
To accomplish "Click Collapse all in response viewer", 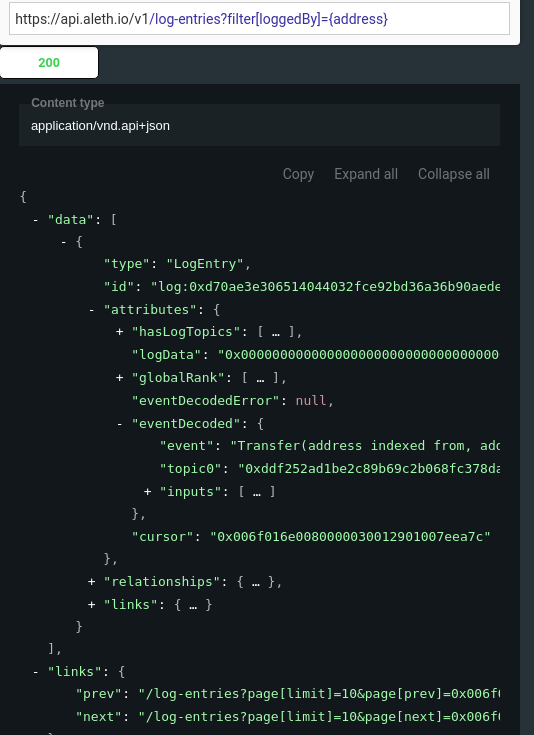I will pos(454,174).
